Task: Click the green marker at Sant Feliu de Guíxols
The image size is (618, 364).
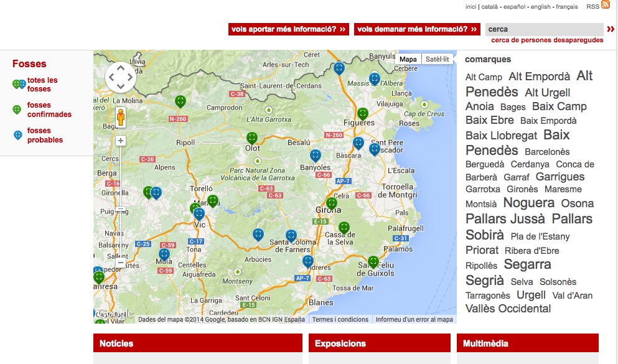Action: [x=373, y=262]
